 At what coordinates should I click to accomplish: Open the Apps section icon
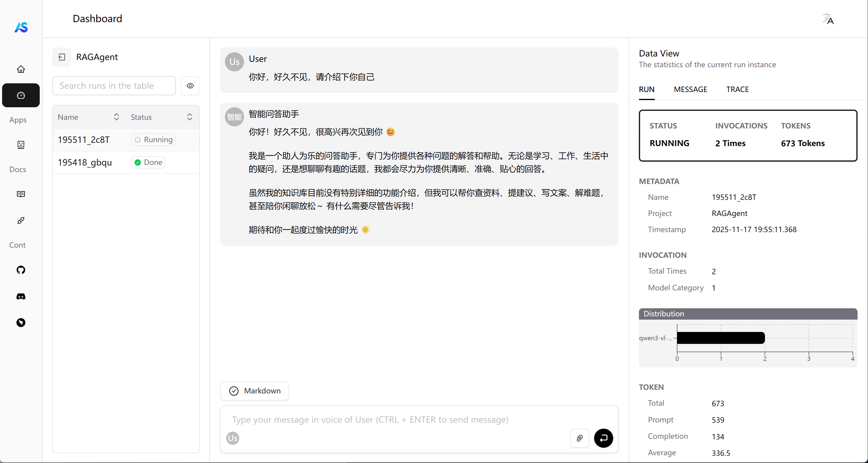click(21, 145)
